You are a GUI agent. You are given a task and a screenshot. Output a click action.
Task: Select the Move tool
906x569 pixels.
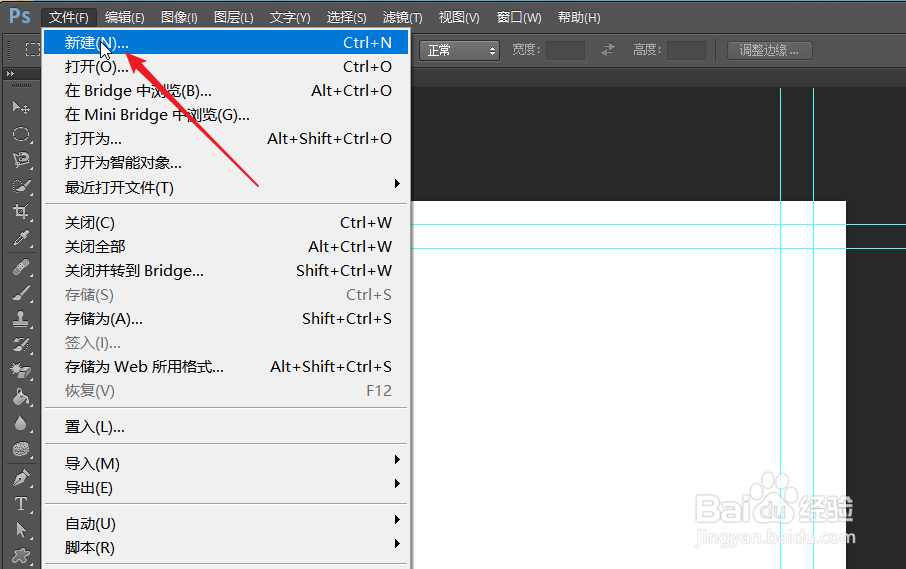pos(21,107)
